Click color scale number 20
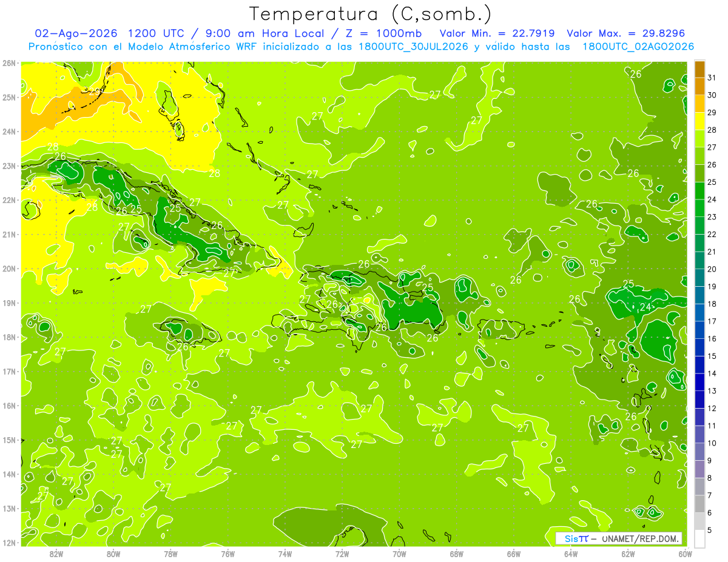This screenshot has height=562, width=728. [712, 269]
